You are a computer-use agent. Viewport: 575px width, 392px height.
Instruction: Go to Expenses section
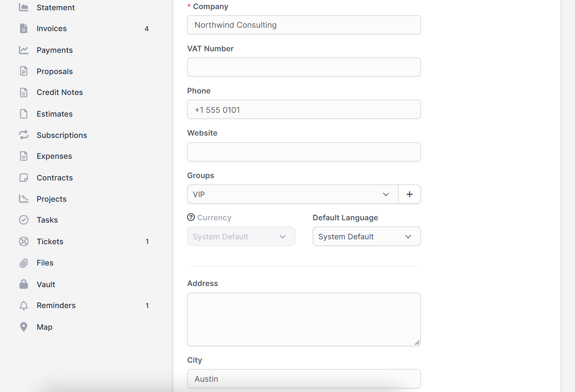(54, 156)
